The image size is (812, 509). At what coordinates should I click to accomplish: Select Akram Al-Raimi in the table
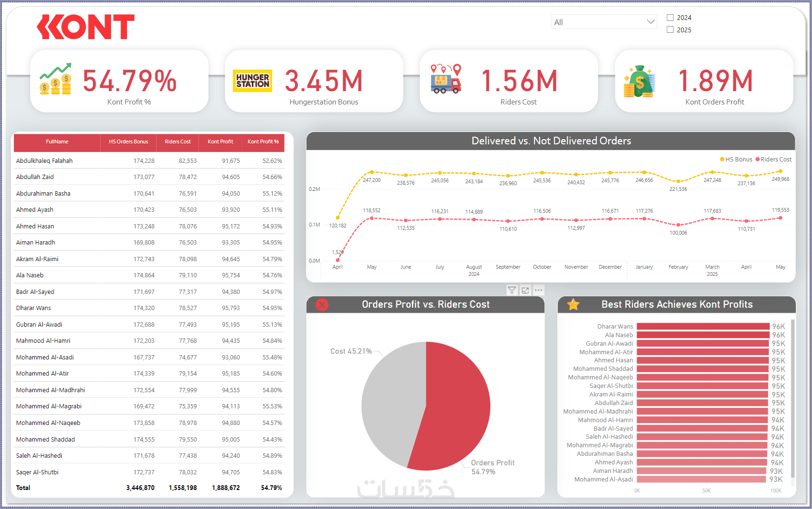pyautogui.click(x=37, y=259)
